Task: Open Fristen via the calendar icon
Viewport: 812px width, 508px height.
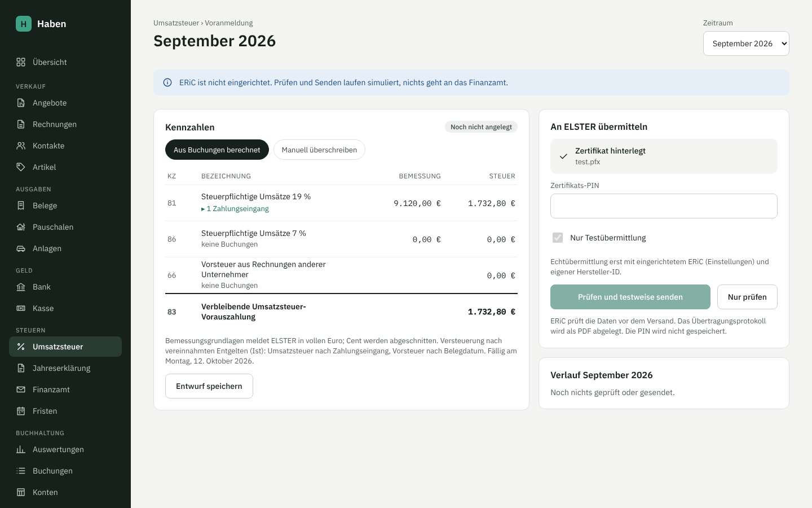Action: click(x=21, y=411)
